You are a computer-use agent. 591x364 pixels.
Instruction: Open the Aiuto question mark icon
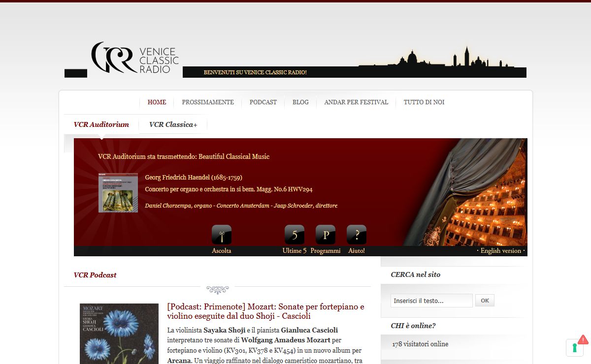tap(357, 235)
